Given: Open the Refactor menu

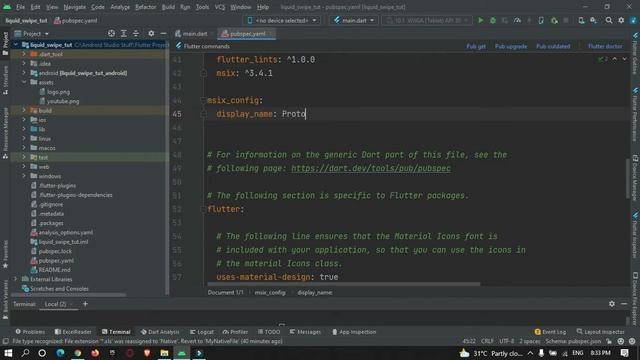Looking at the screenshot, I should click(x=146, y=7).
